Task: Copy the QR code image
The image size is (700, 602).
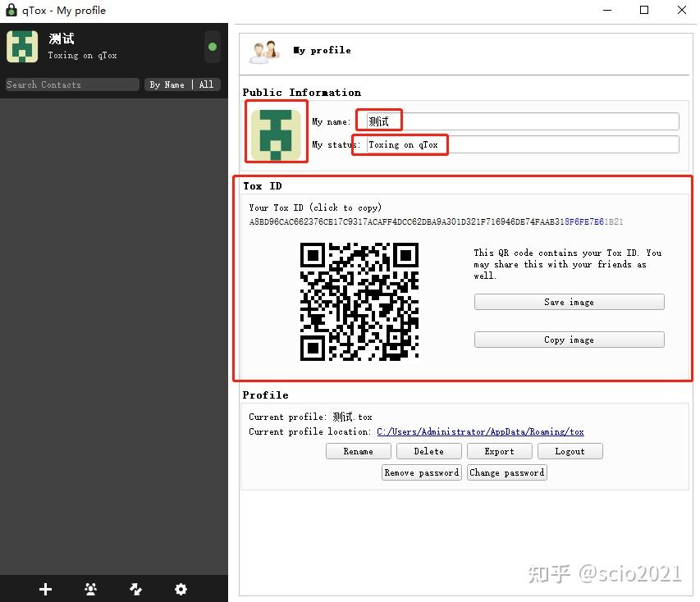Action: [x=569, y=339]
